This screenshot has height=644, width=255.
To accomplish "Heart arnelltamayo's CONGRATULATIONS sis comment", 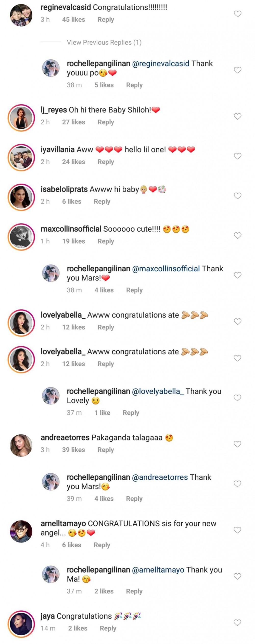I will pos(237,530).
